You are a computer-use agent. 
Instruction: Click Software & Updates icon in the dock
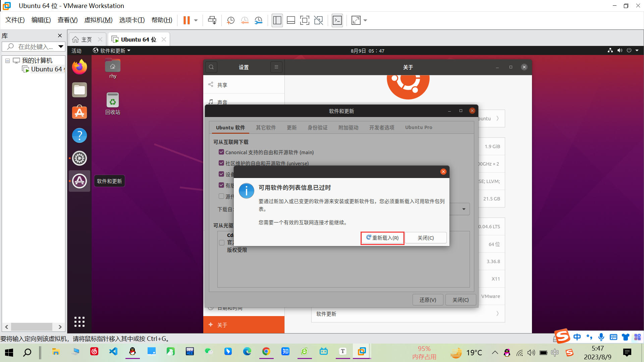pyautogui.click(x=79, y=181)
